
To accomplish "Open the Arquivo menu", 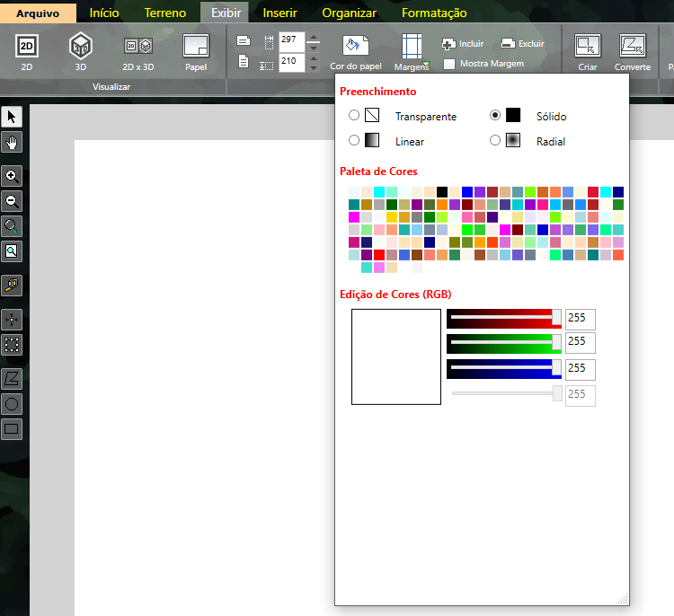I will click(x=38, y=13).
